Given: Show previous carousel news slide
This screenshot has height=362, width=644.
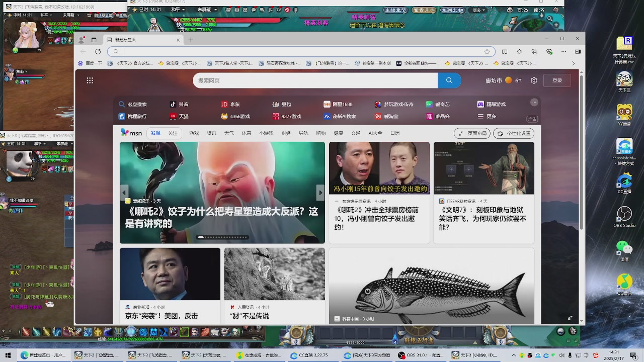Looking at the screenshot, I should click(124, 193).
